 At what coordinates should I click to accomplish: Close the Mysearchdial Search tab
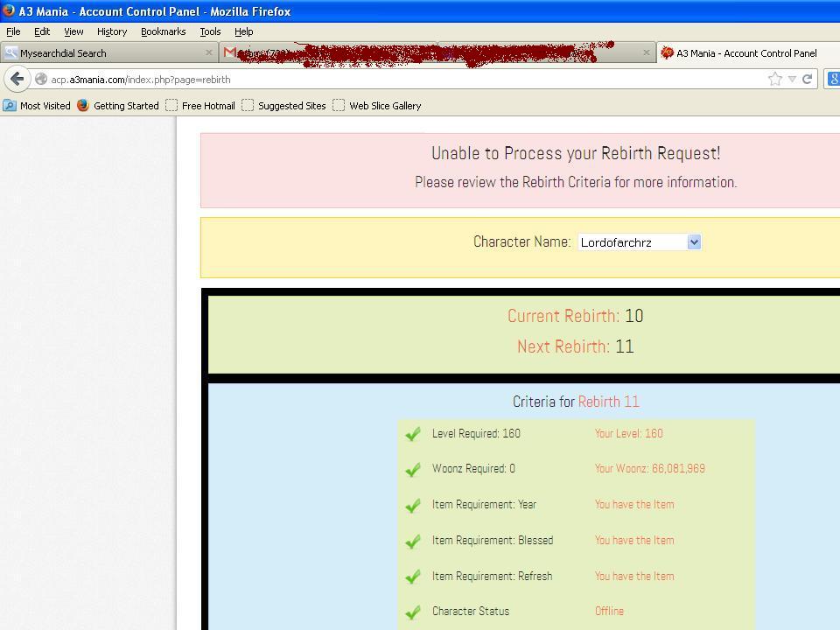click(208, 52)
